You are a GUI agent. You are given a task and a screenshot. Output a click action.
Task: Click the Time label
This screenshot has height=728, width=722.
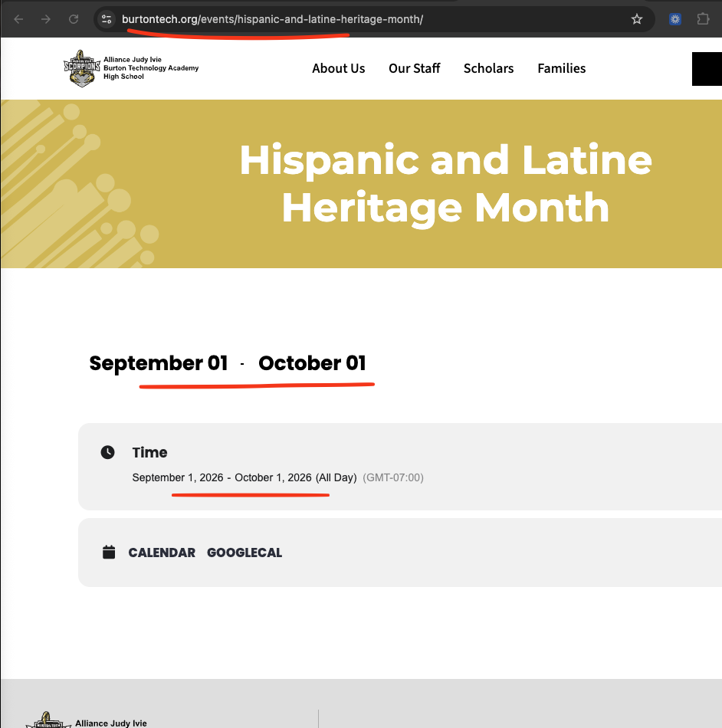149,452
